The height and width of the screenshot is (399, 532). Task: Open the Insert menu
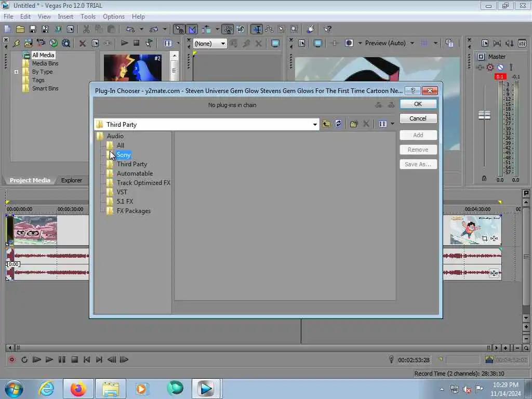click(65, 17)
